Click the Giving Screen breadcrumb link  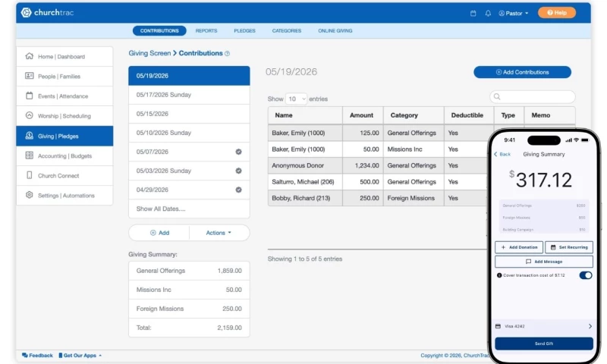click(149, 53)
